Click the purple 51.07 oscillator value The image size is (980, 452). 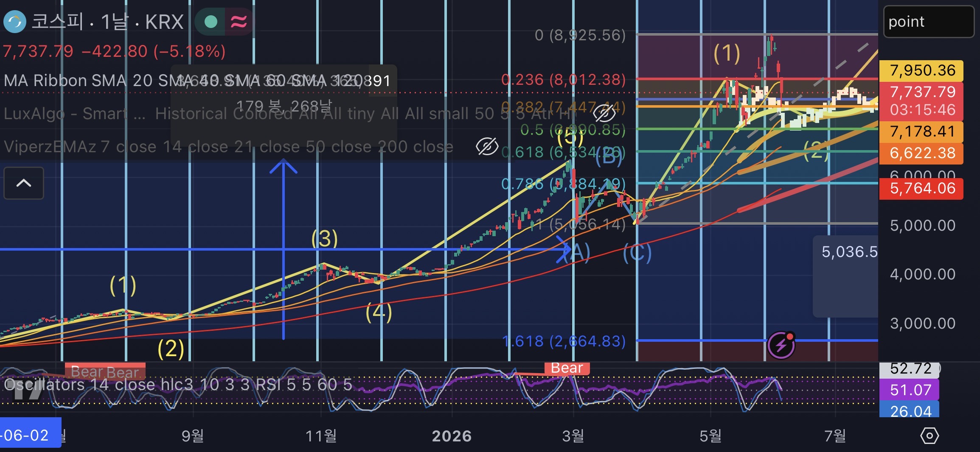[x=909, y=390]
